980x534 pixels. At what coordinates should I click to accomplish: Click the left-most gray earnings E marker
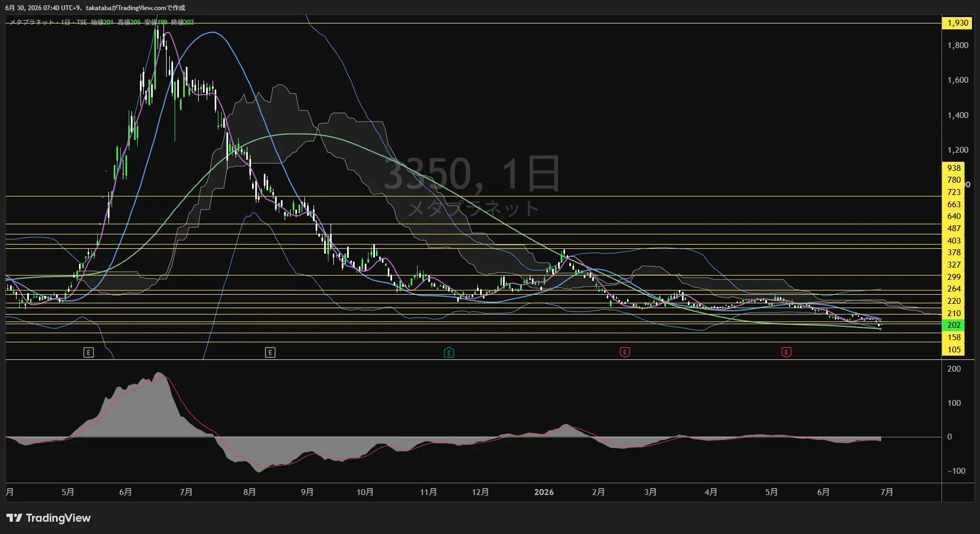pyautogui.click(x=89, y=352)
